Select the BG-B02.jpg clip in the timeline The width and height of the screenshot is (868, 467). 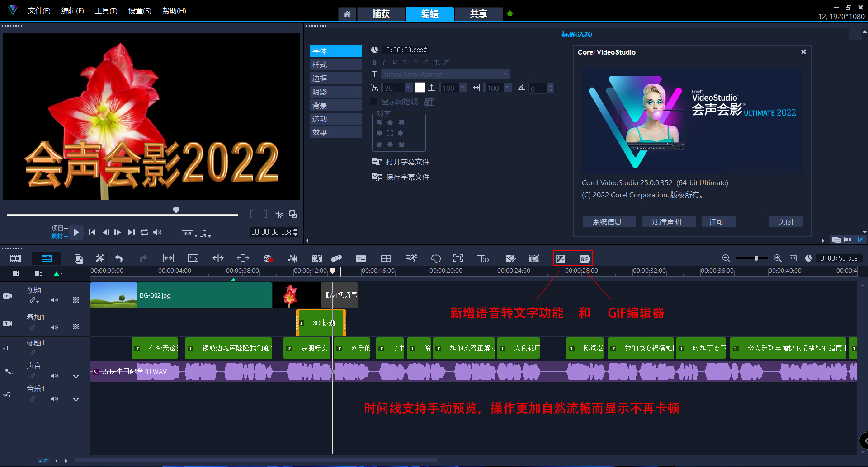[x=181, y=295]
